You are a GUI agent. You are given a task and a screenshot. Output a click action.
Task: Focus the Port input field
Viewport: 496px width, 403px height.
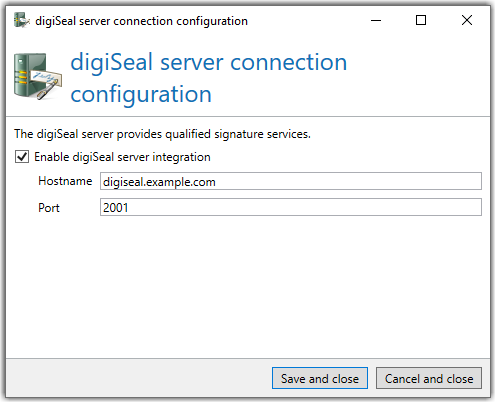[x=291, y=207]
